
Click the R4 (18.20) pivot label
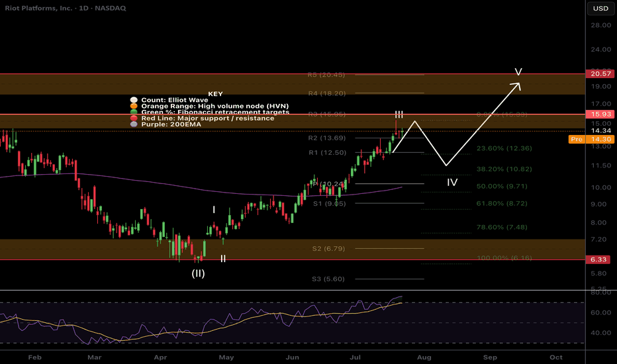[x=327, y=93]
